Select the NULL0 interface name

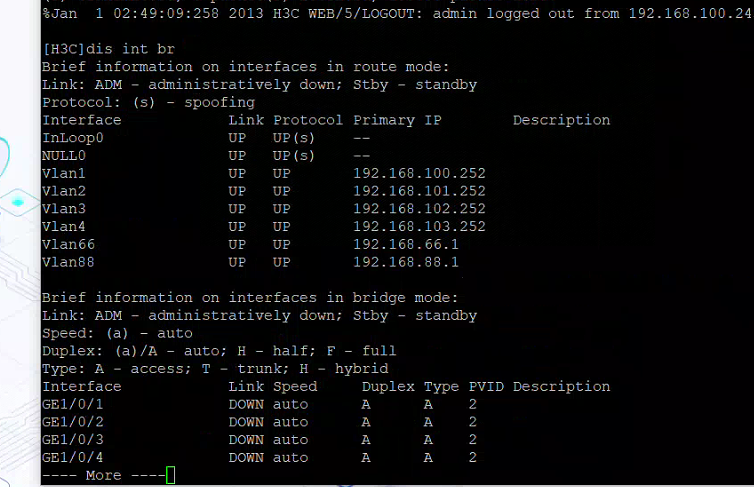point(64,155)
